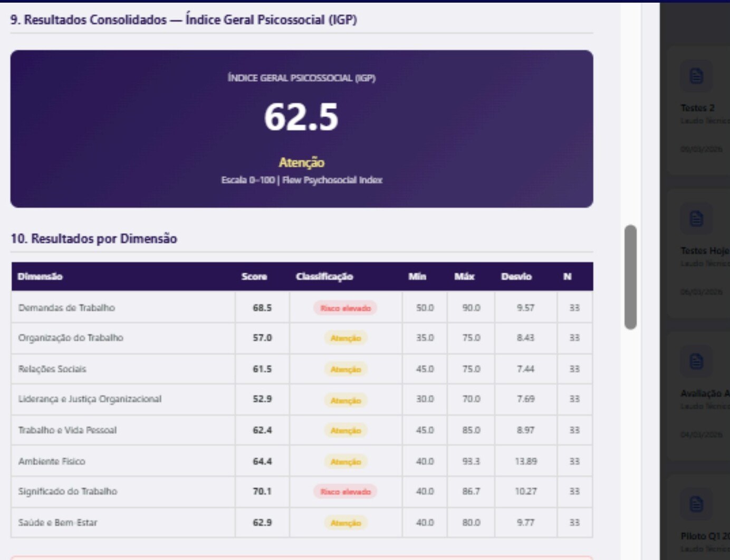Click the Dimensão column header
Viewport: 730px width, 560px height.
(x=40, y=276)
